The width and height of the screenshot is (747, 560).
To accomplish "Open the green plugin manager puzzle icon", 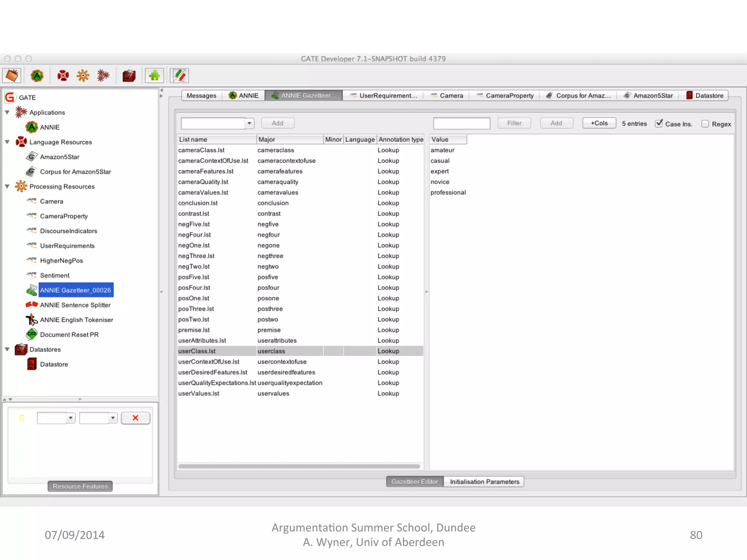I will [154, 75].
